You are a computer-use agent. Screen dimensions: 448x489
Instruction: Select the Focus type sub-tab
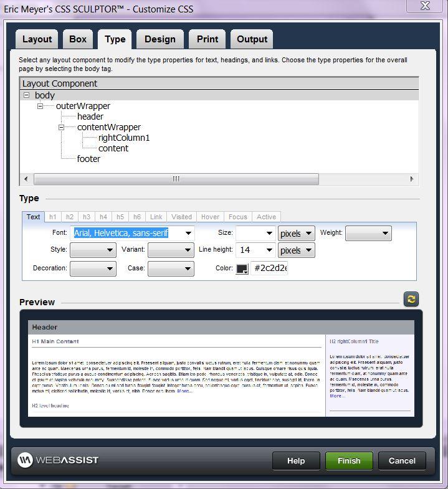coord(238,217)
